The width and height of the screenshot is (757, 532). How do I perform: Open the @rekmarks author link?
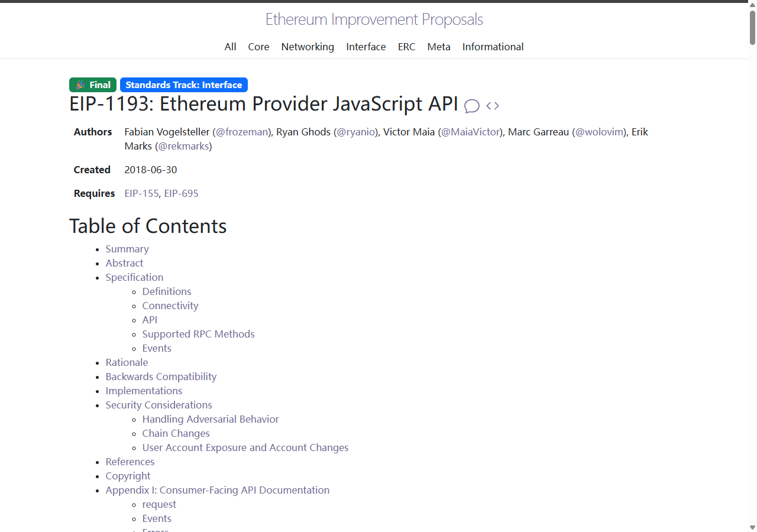pyautogui.click(x=183, y=146)
